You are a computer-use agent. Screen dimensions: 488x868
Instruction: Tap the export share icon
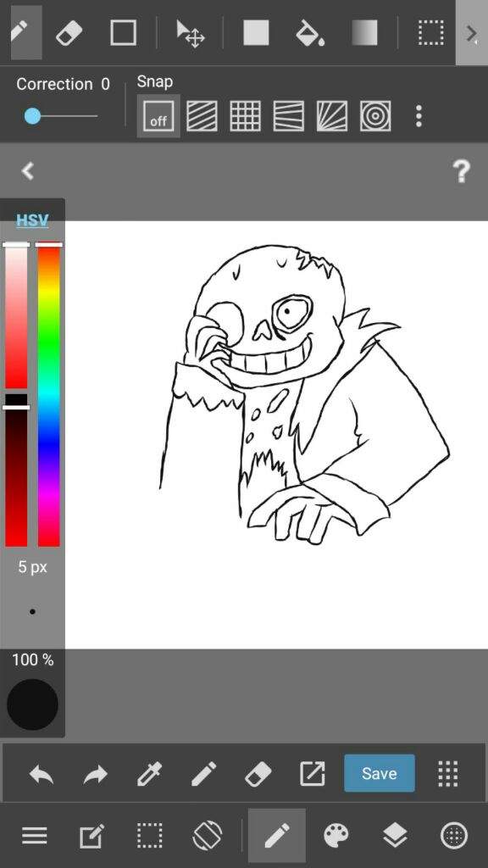[312, 774]
